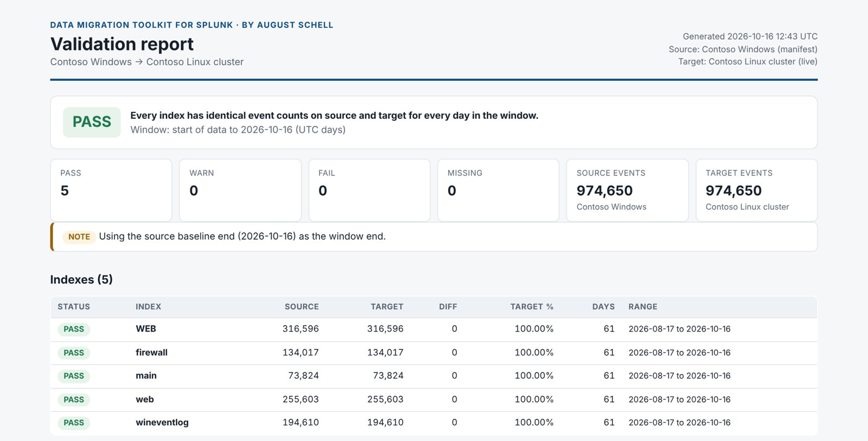Click the Generated 2026-10-16 12:43 UTC timestamp

click(750, 36)
